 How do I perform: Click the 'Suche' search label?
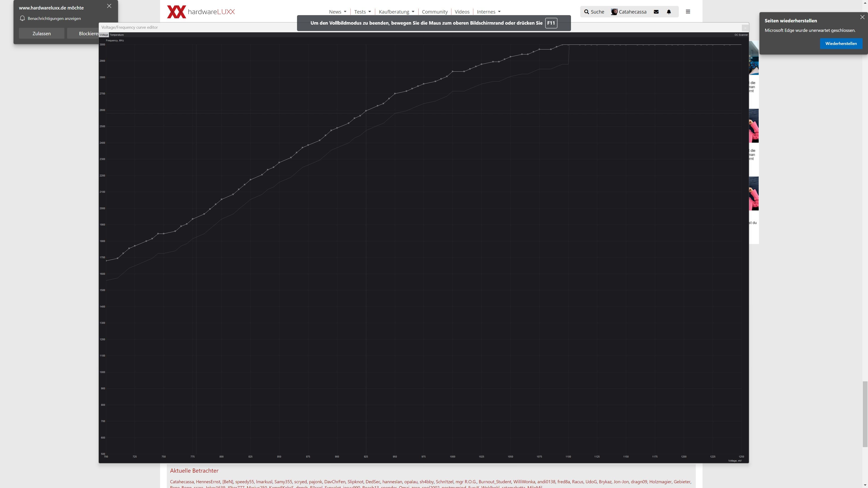[x=597, y=12]
